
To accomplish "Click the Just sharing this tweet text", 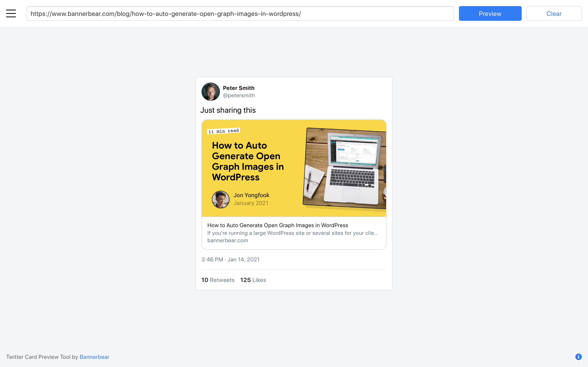I will pos(228,110).
